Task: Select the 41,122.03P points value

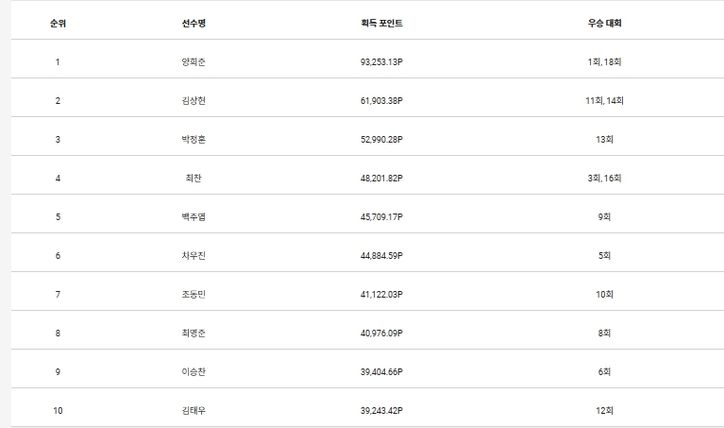Action: (x=382, y=294)
